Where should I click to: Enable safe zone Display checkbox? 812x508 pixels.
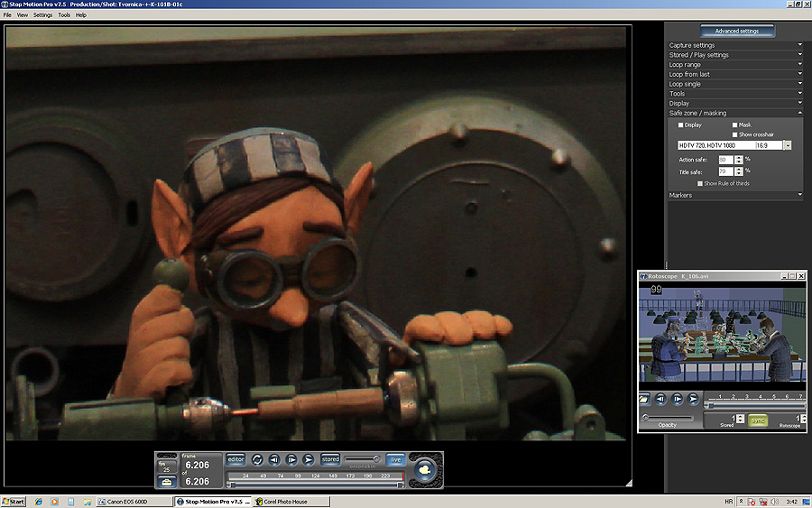[680, 125]
